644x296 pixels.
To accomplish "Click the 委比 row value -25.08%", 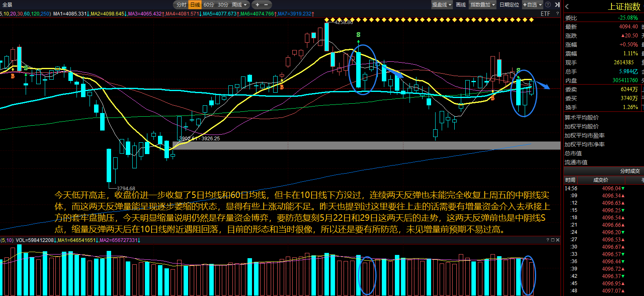I will 628,18.
